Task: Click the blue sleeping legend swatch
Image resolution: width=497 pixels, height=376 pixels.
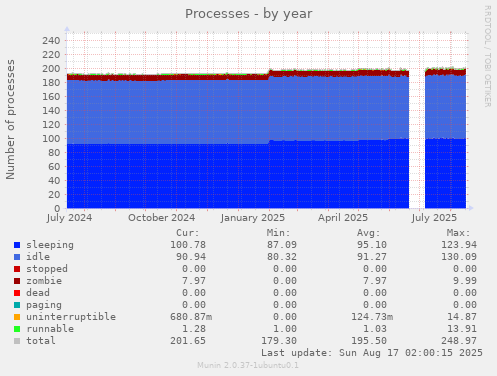Action: (x=17, y=245)
